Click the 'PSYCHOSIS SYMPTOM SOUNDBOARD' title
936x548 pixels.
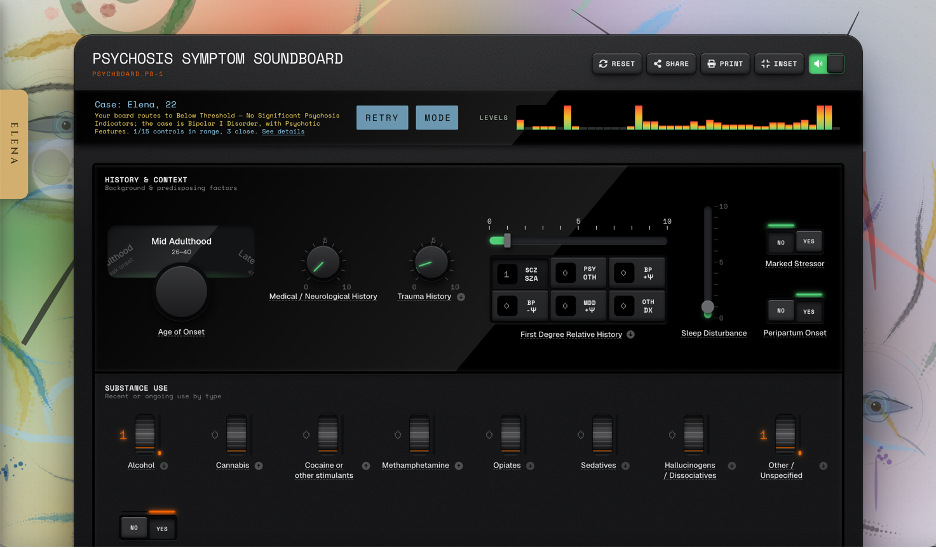click(217, 59)
